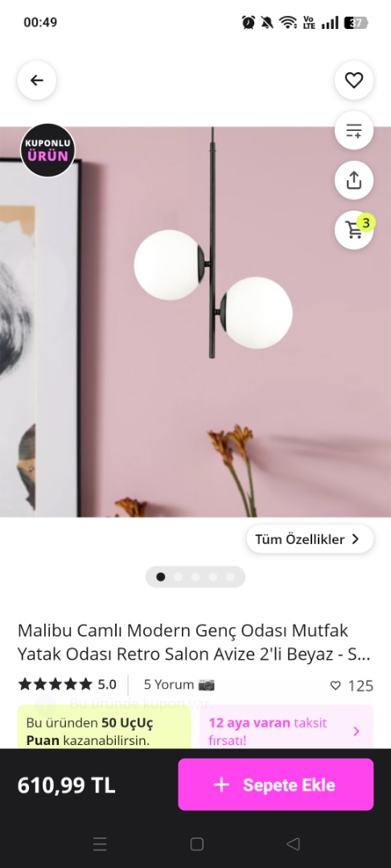Tap the back arrow icon
Screen dimensions: 391x868
click(x=36, y=80)
